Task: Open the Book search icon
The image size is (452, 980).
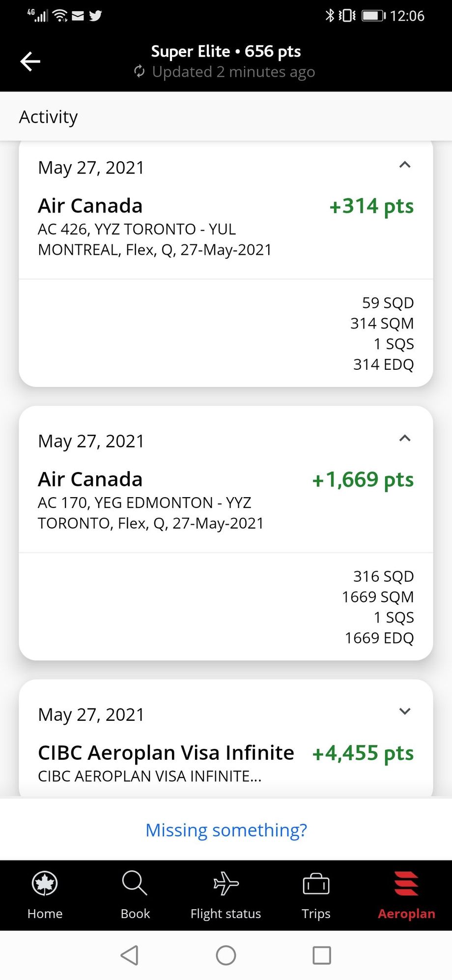Action: 135,883
